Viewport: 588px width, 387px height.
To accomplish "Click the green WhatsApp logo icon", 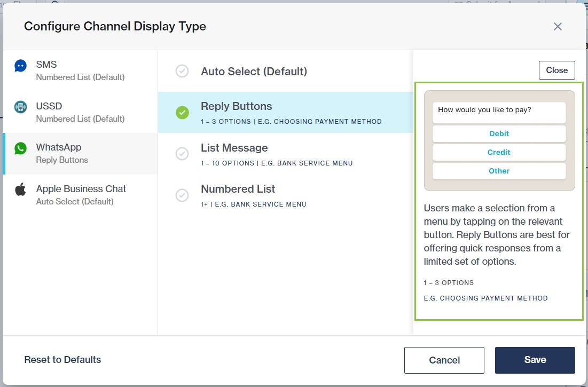I will (x=20, y=148).
